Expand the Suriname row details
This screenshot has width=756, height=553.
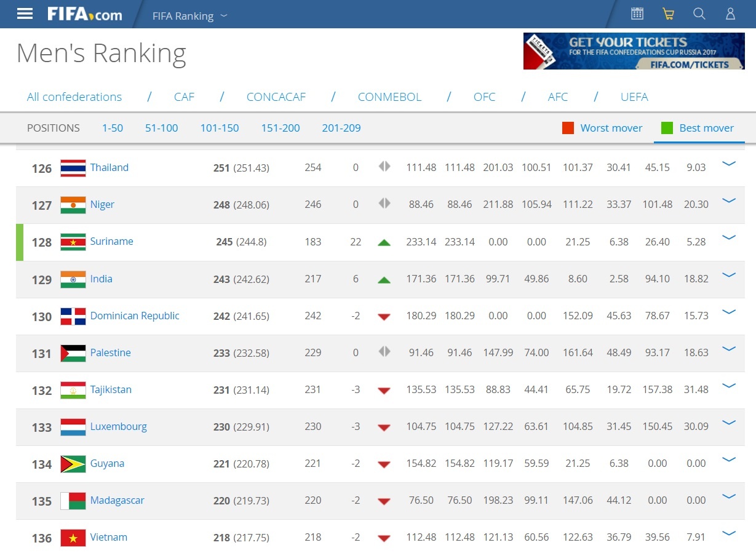tap(729, 238)
